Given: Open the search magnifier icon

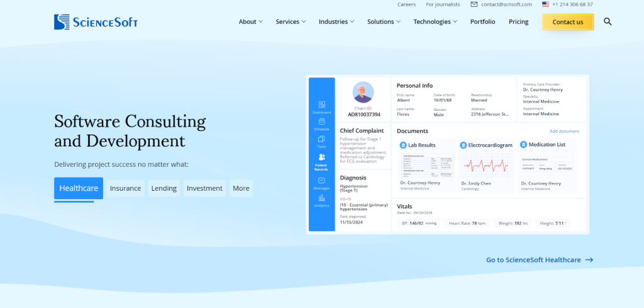Looking at the screenshot, I should pos(608,22).
